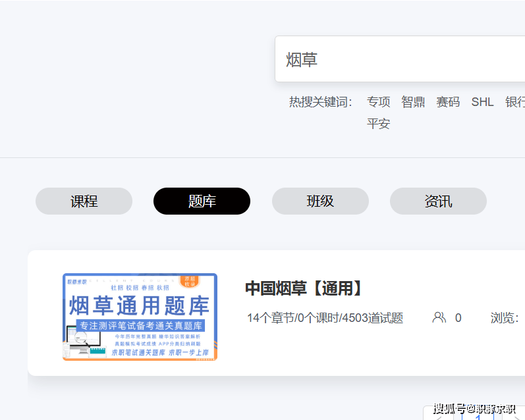The width and height of the screenshot is (525, 420).
Task: Click the user count people icon
Action: (439, 317)
